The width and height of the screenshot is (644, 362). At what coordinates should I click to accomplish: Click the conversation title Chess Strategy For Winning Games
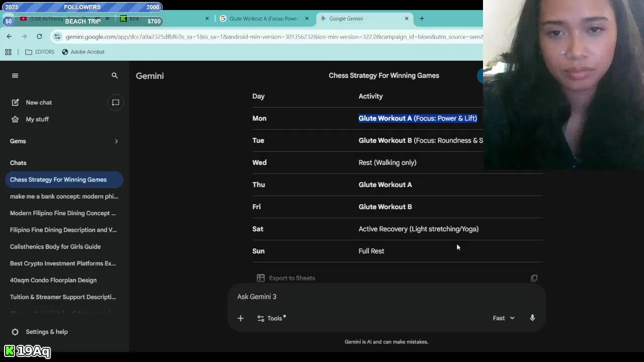[384, 75]
